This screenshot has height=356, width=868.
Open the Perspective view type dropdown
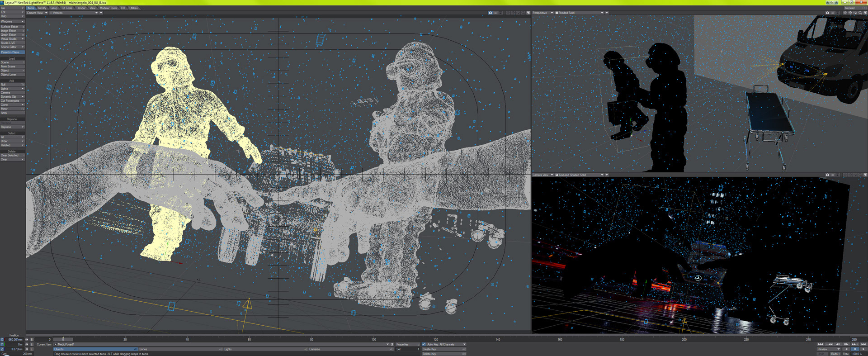point(542,13)
